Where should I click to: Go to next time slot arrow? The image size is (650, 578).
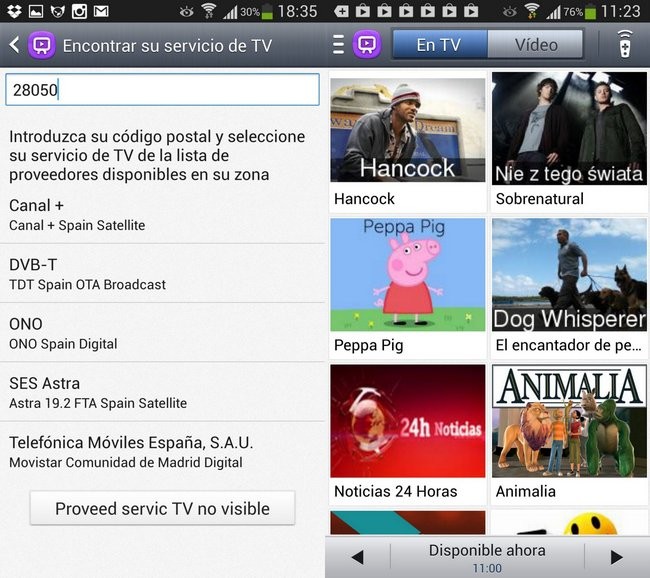click(617, 557)
